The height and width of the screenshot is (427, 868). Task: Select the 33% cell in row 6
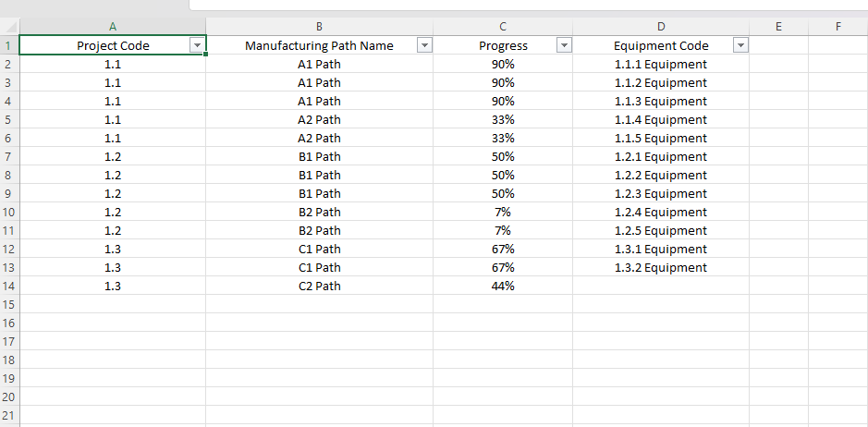(503, 138)
